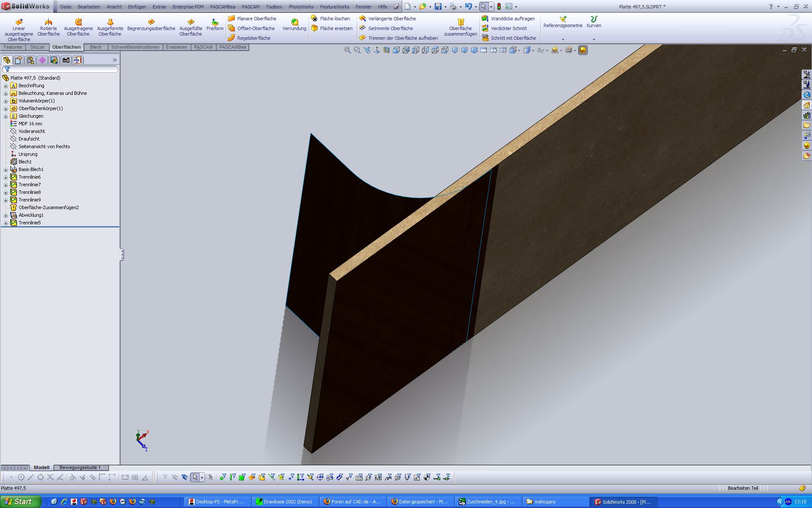Select Trennlinie5 in the feature tree

[30, 223]
